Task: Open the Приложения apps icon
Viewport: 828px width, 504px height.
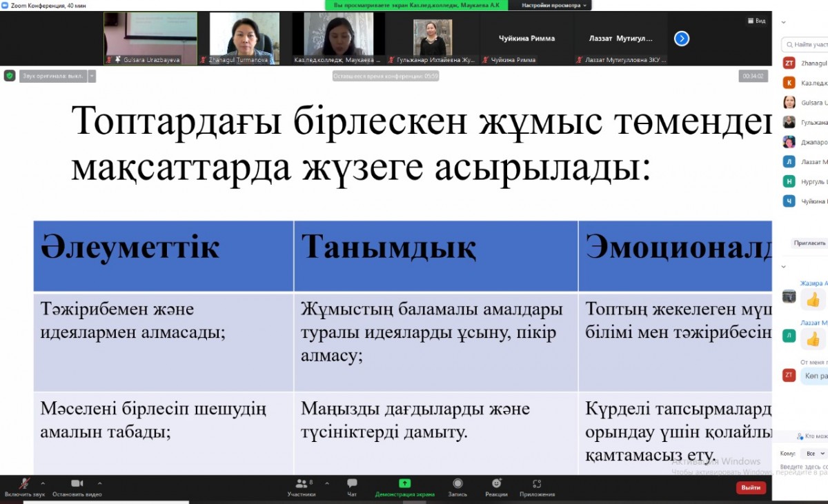Action: [537, 484]
